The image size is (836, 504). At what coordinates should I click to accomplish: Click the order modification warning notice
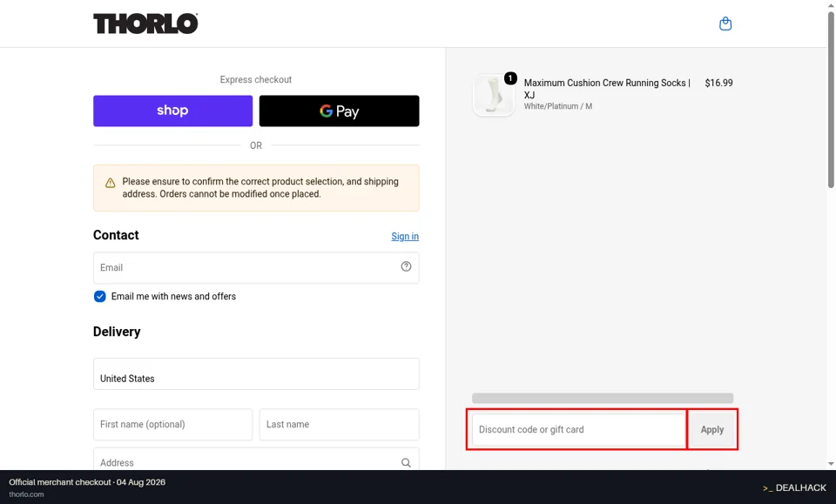pyautogui.click(x=256, y=187)
